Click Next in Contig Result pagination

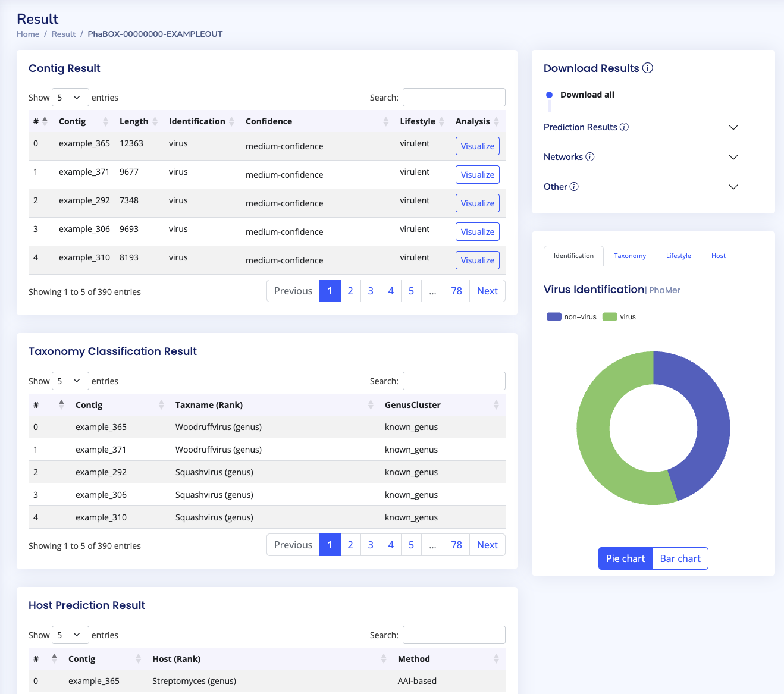[487, 291]
